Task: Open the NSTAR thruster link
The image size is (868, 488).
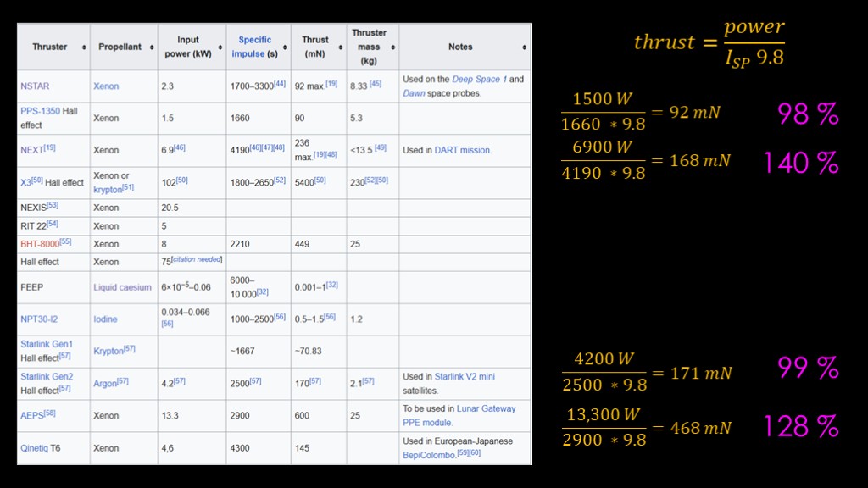Action: [x=35, y=86]
